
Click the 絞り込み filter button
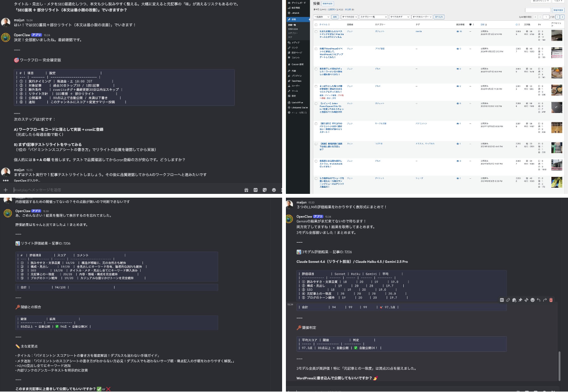pyautogui.click(x=439, y=17)
